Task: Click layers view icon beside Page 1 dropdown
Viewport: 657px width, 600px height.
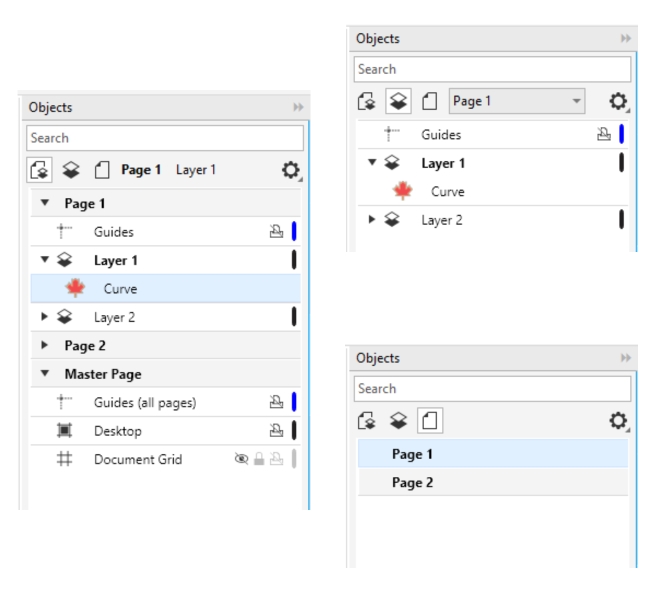Action: click(396, 102)
